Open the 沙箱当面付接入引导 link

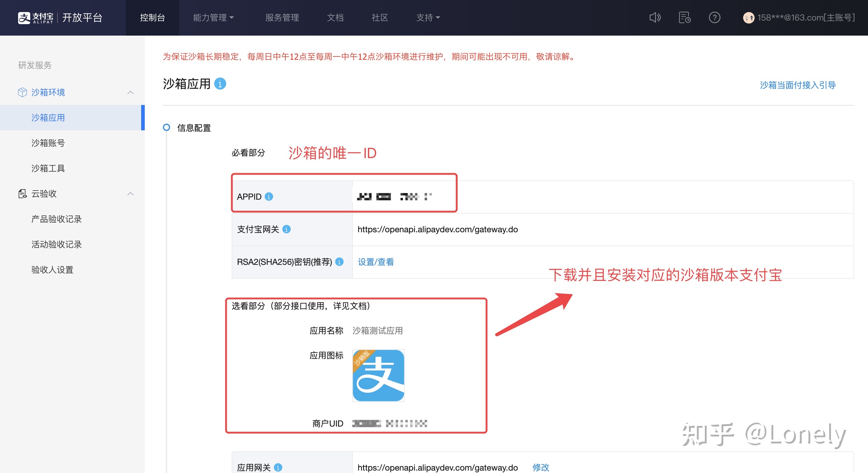tap(797, 85)
